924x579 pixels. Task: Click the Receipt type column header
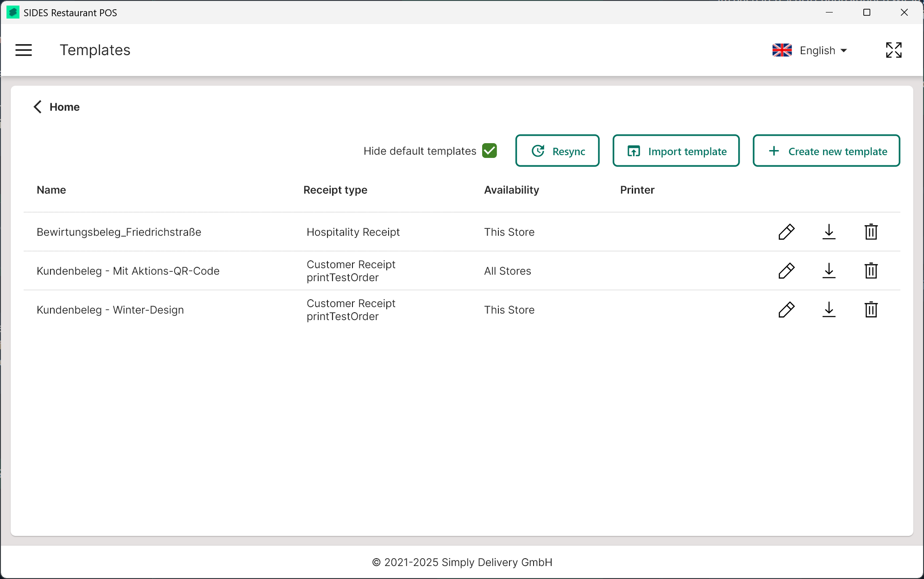tap(335, 190)
